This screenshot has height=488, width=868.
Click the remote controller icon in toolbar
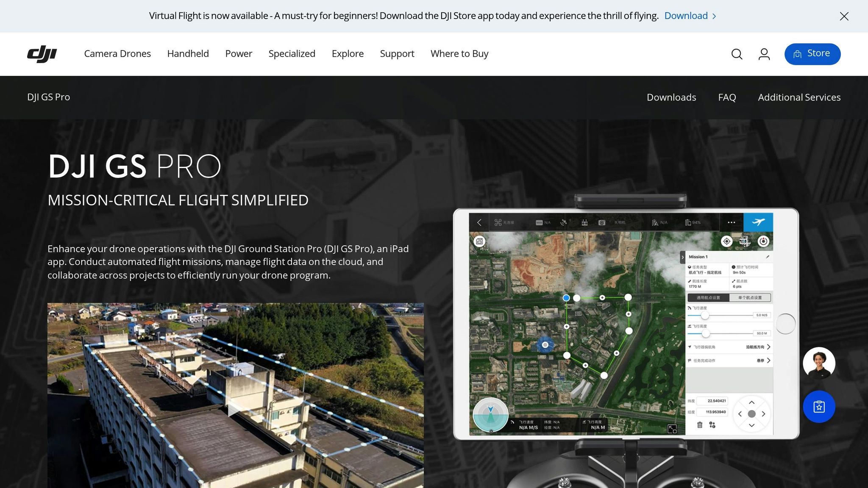[584, 222]
